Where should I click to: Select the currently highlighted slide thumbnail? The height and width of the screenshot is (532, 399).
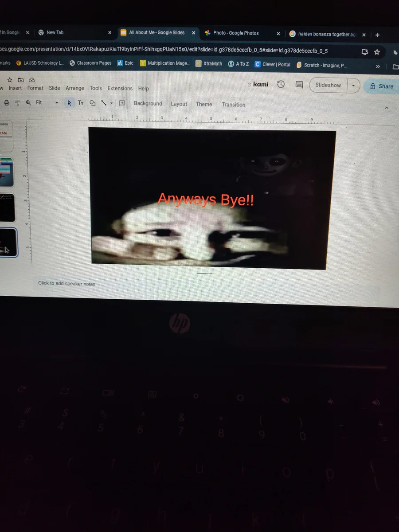8,243
